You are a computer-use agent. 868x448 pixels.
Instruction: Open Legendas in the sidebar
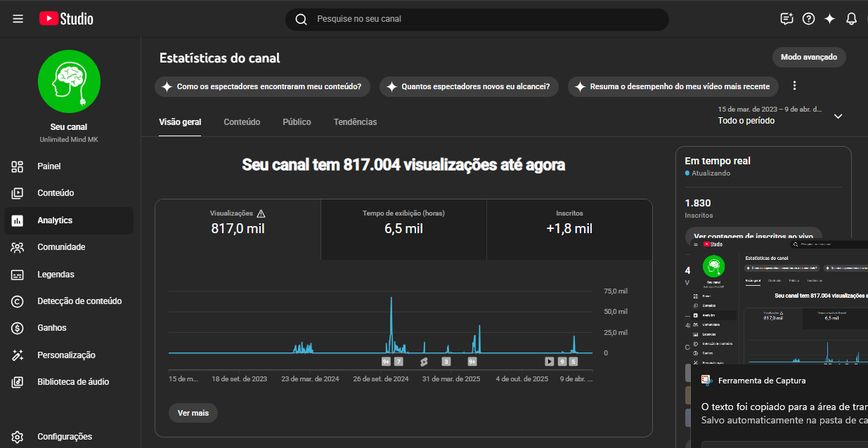pos(69,275)
